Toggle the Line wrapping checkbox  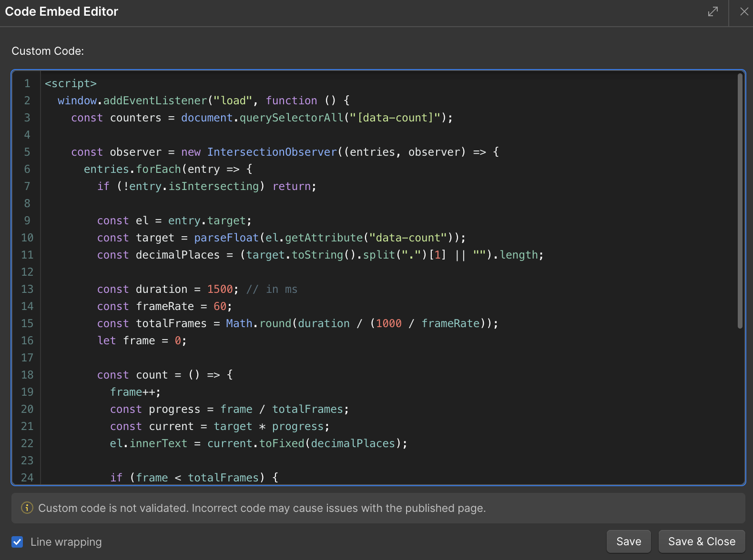click(17, 541)
